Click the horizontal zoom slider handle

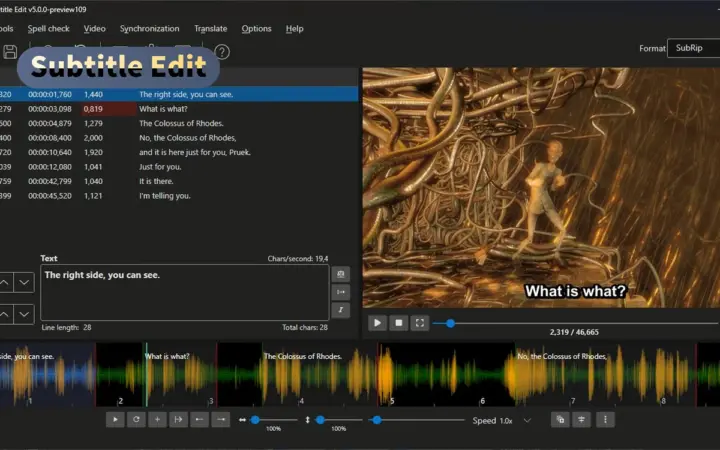(255, 420)
